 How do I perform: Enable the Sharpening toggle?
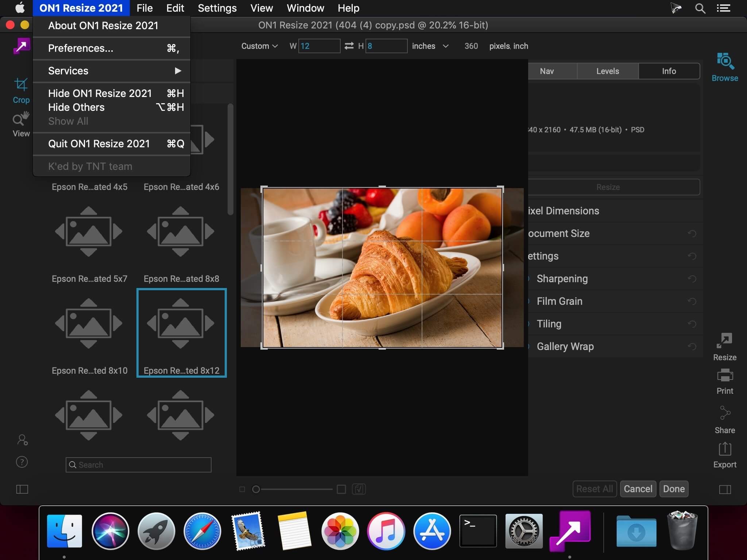(x=529, y=279)
